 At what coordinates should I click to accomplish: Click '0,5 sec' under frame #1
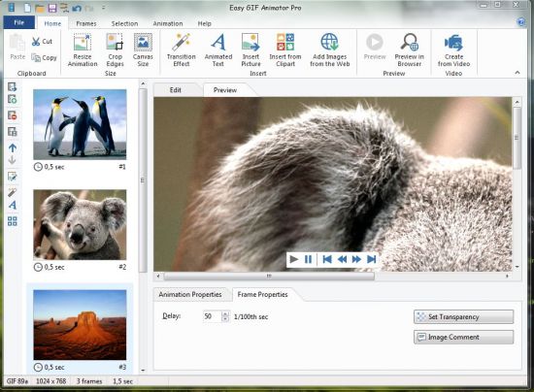click(x=53, y=167)
